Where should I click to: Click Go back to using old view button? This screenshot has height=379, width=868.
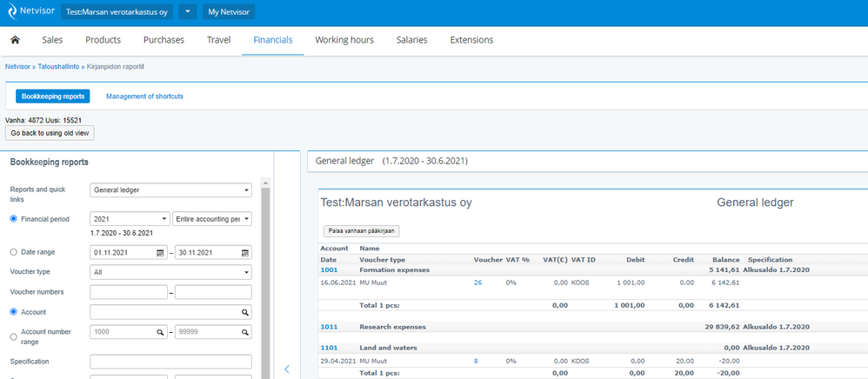[50, 133]
